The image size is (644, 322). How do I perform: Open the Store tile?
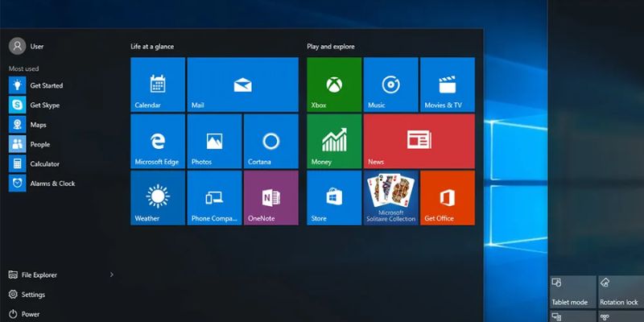point(334,197)
